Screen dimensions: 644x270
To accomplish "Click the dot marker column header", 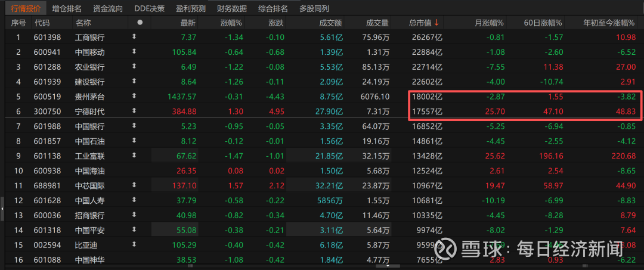I will click(140, 23).
